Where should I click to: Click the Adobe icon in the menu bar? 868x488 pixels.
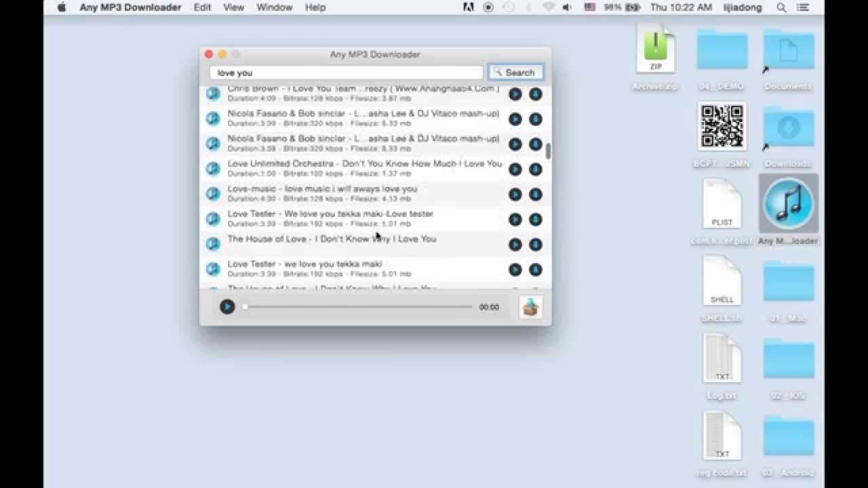tap(468, 7)
